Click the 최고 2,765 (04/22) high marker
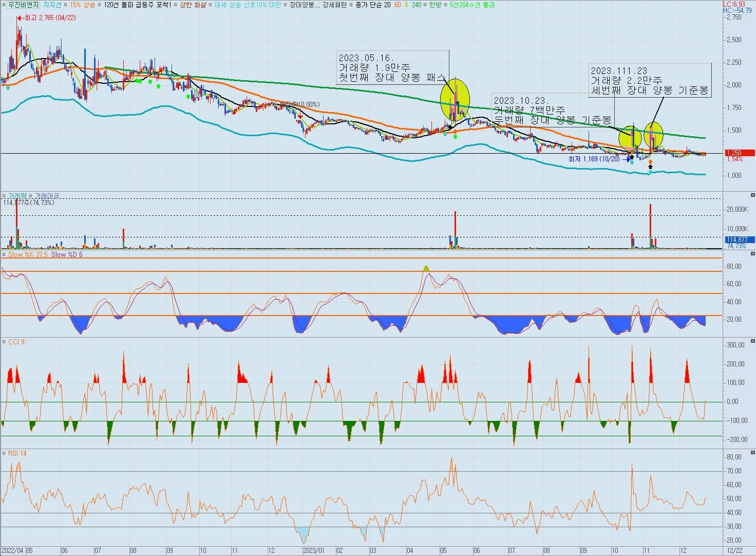This screenshot has height=556, width=756. click(46, 18)
